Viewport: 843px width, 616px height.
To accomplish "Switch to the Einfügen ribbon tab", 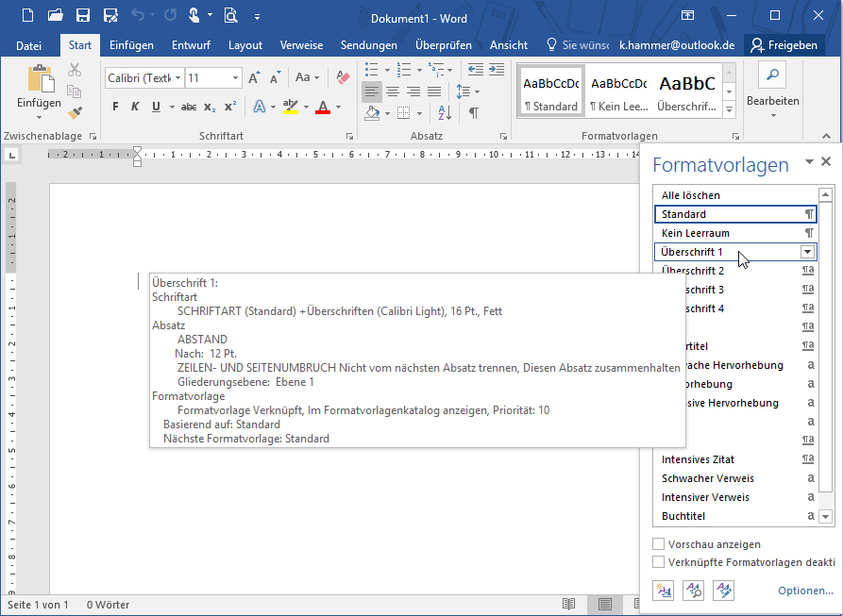I will (131, 45).
